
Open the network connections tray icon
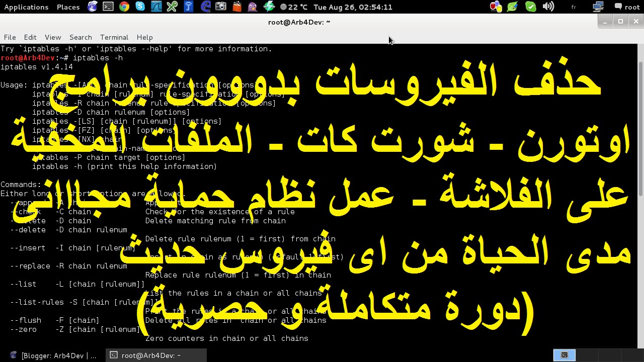pyautogui.click(x=598, y=7)
